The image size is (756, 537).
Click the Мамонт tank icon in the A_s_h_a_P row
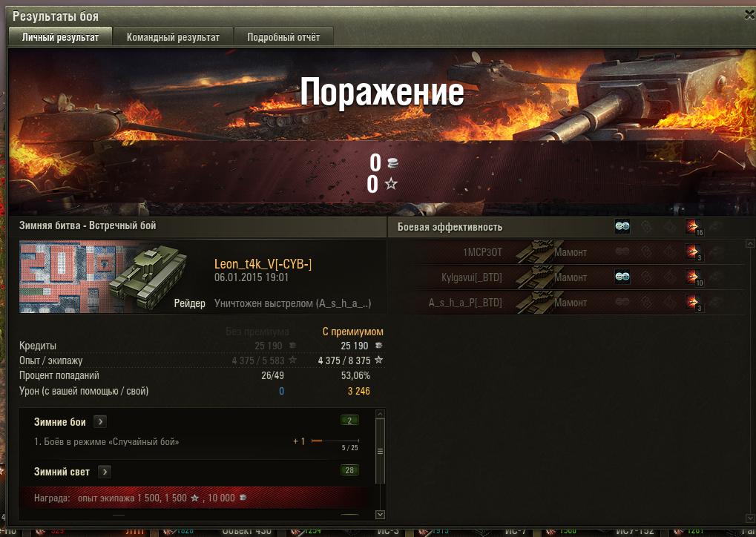tap(539, 302)
